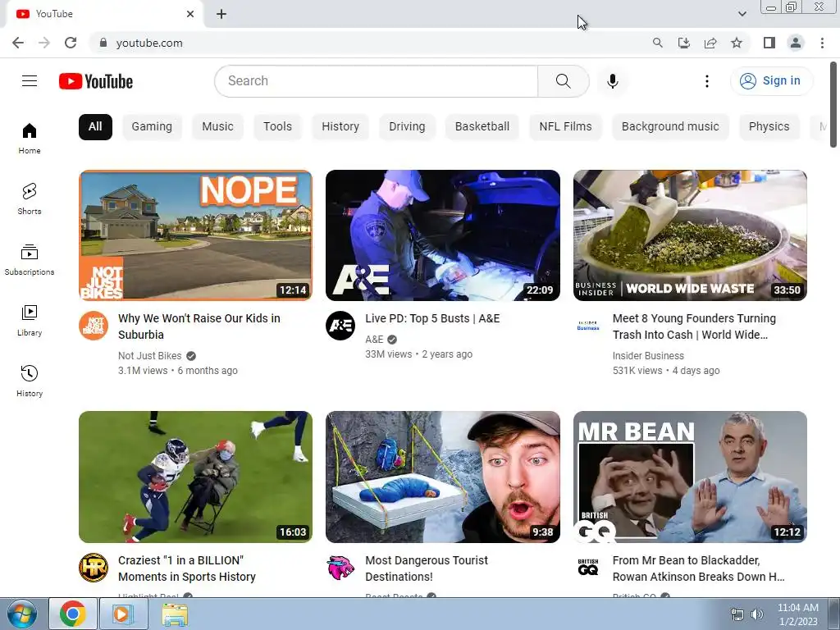Image resolution: width=840 pixels, height=630 pixels.
Task: Open 'Why We Won't Raise Our Kids in Suburbia' title
Action: click(199, 326)
